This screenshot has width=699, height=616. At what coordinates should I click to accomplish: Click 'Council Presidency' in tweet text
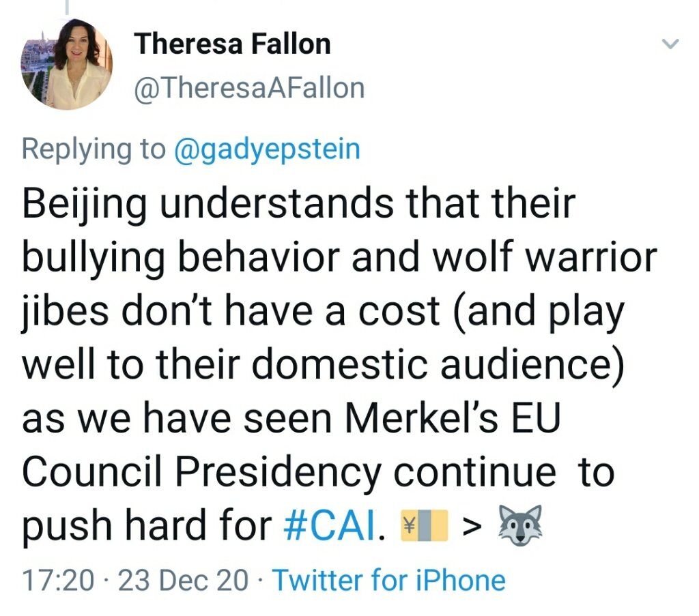click(x=201, y=473)
